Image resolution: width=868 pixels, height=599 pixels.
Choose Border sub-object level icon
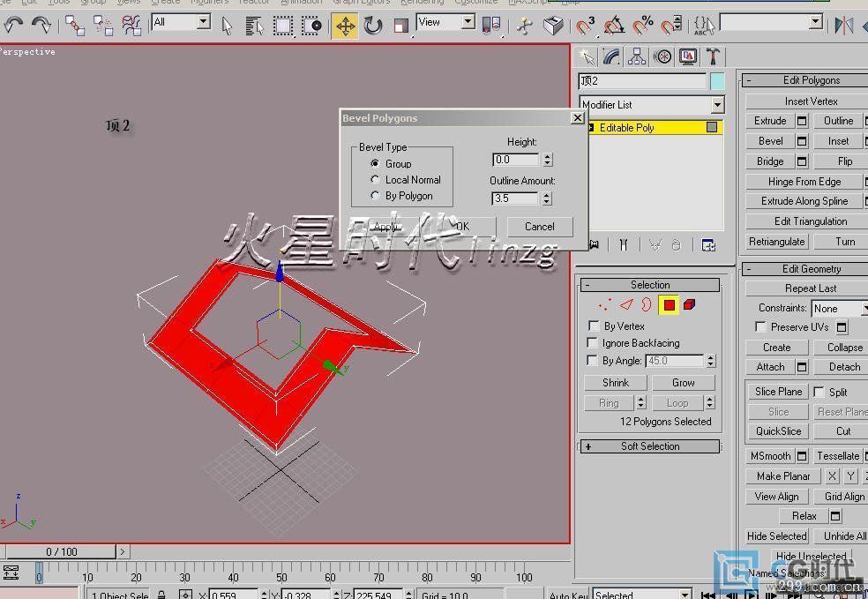(647, 305)
